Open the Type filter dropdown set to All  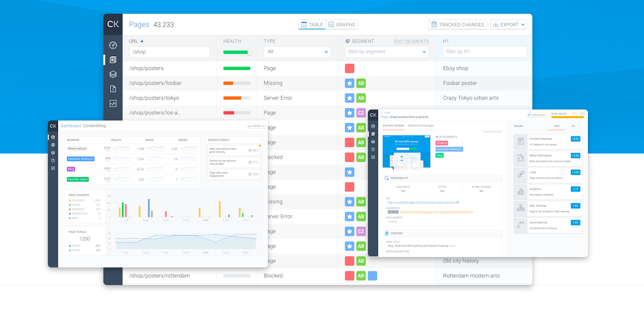297,52
